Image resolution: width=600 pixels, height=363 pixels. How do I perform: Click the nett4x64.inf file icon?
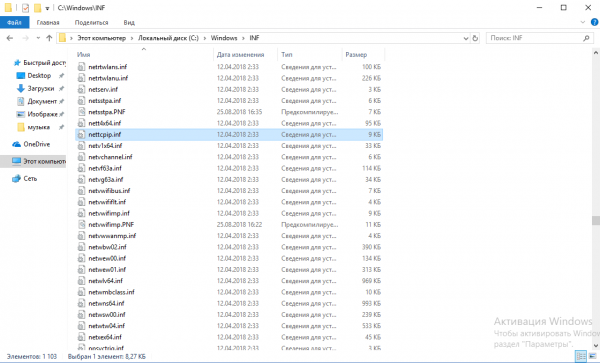click(x=81, y=123)
